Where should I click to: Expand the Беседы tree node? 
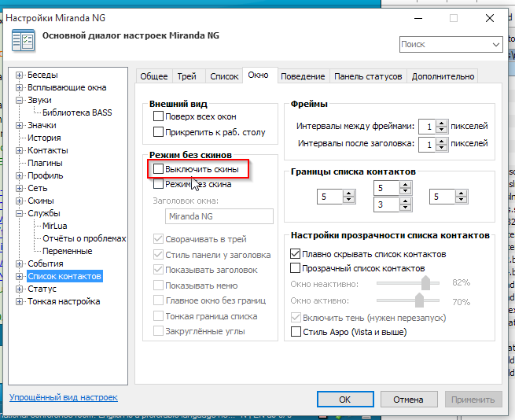coord(20,76)
